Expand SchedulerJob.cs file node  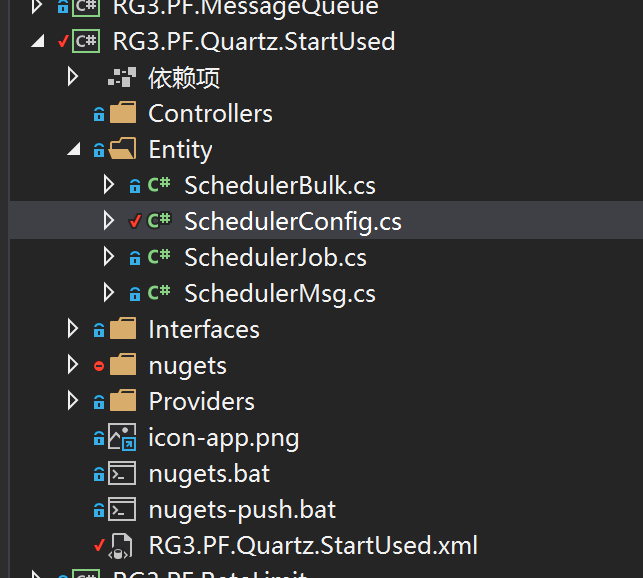[109, 257]
